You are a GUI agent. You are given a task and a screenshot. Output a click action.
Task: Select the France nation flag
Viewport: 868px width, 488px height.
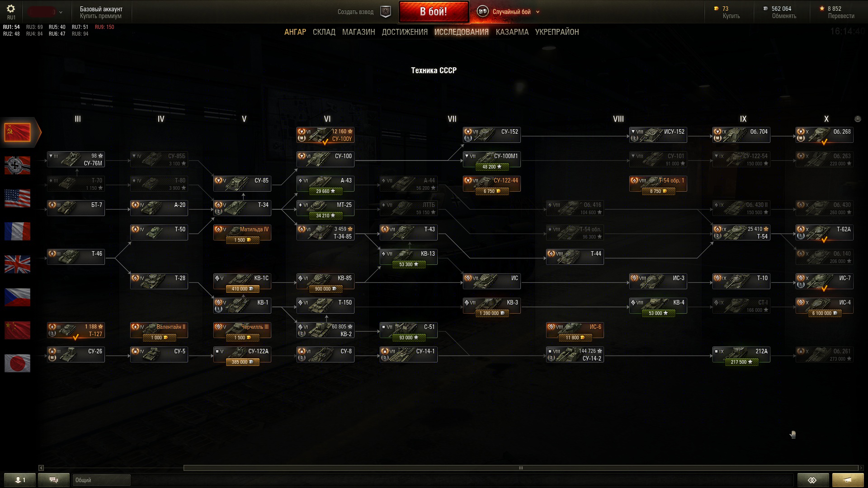(x=17, y=231)
